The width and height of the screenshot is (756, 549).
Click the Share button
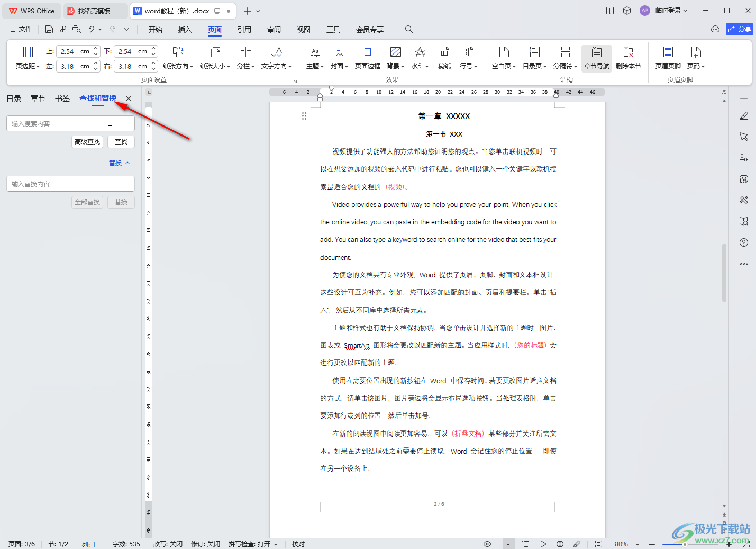coord(740,29)
